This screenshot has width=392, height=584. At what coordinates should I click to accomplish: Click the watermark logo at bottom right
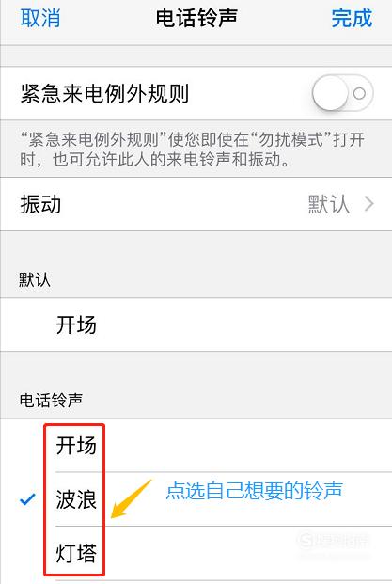point(334,540)
